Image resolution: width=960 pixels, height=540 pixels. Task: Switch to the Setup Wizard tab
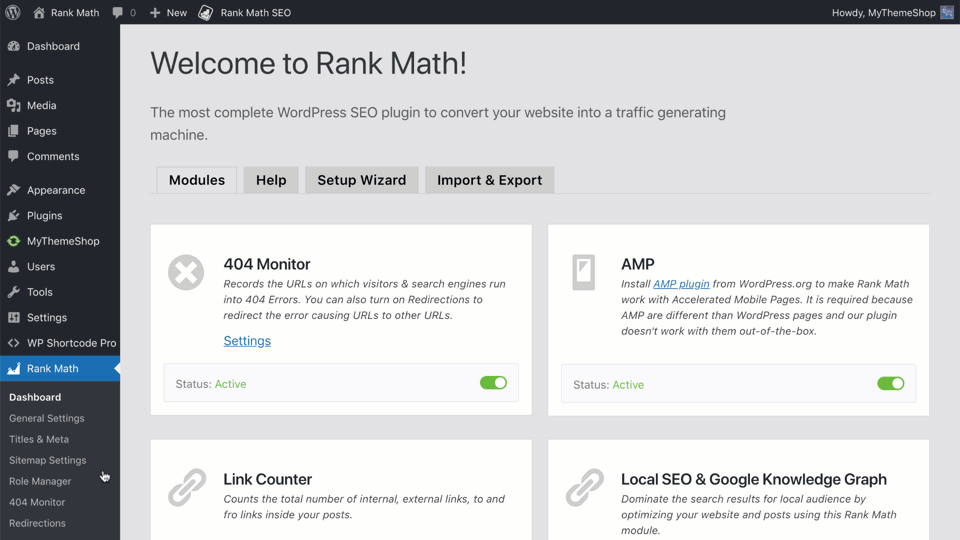(361, 180)
